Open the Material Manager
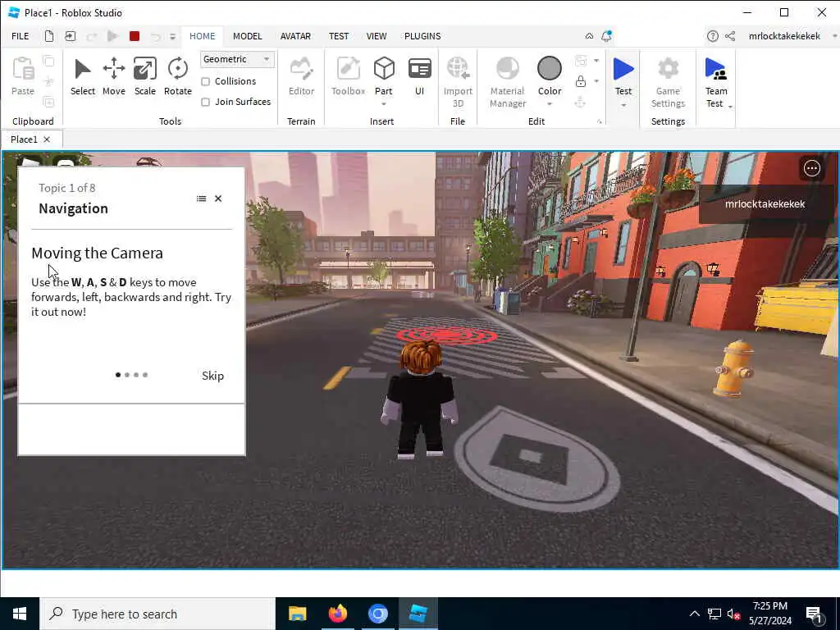The image size is (840, 630). pos(507,81)
